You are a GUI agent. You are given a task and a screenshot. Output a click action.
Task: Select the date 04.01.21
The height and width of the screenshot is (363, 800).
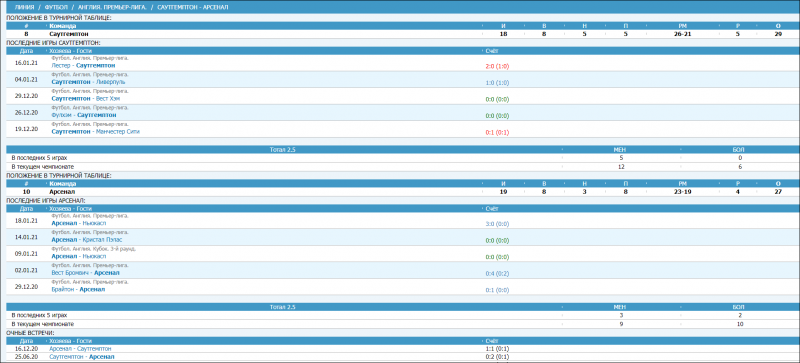pos(26,79)
